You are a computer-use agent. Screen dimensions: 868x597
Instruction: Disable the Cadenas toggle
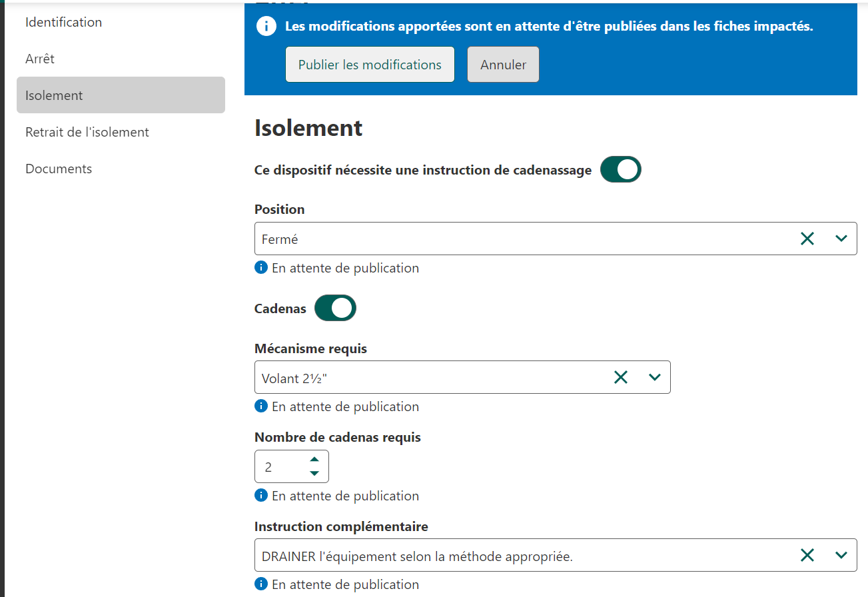(335, 308)
